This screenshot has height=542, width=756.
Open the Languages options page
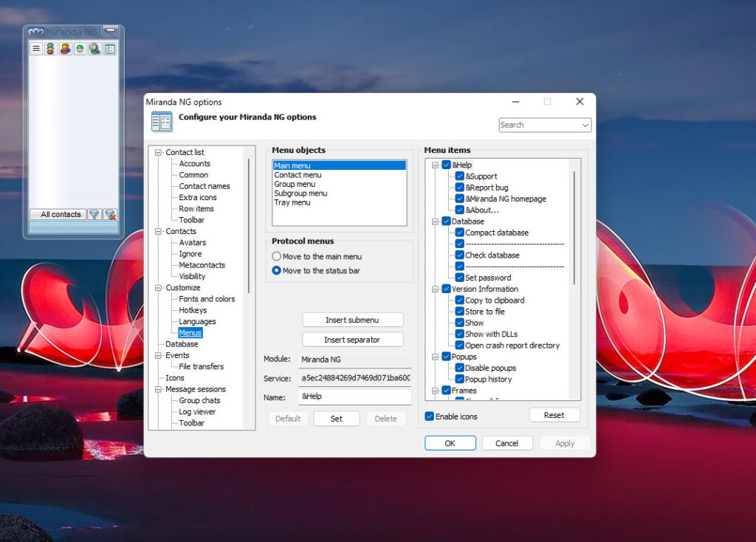point(197,322)
